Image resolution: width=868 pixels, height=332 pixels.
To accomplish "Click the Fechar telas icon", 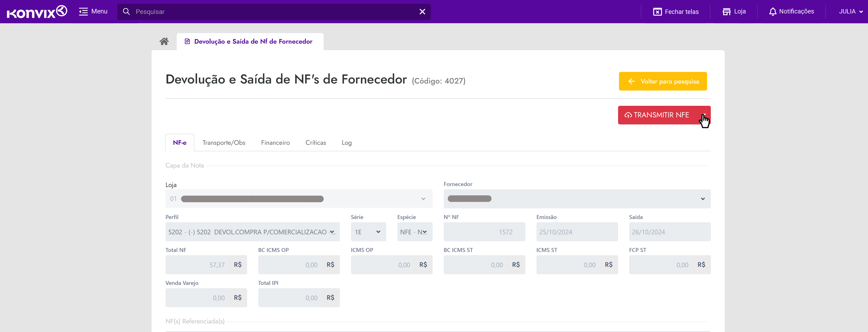I will pos(657,12).
